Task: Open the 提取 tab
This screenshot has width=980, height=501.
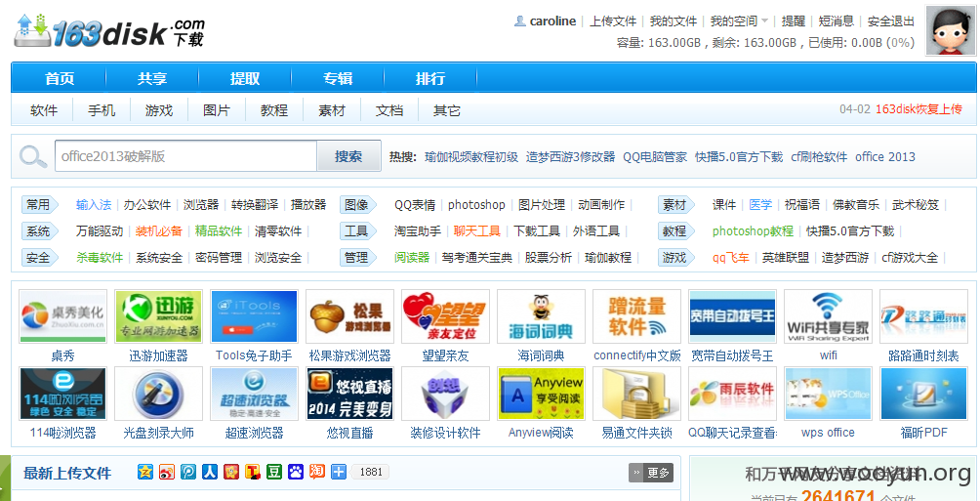Action: [x=245, y=79]
